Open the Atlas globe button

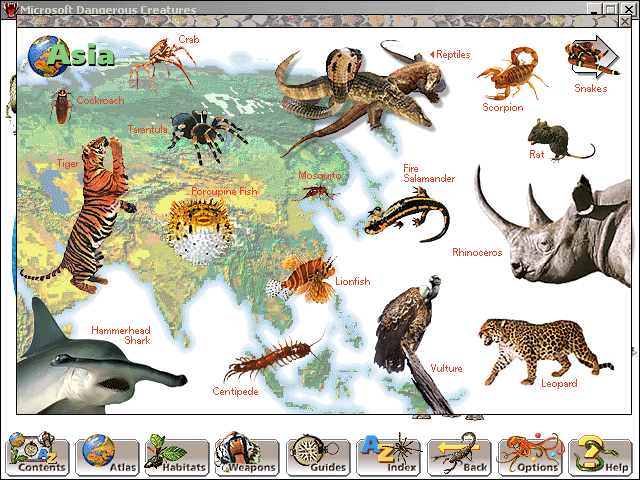coord(107,454)
